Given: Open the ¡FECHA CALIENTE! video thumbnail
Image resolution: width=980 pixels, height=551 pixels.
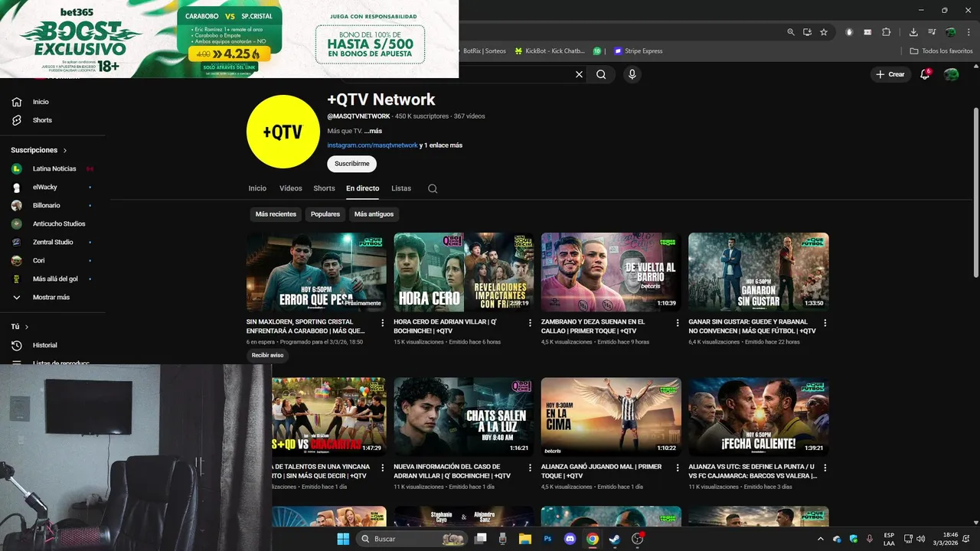Looking at the screenshot, I should 758,417.
